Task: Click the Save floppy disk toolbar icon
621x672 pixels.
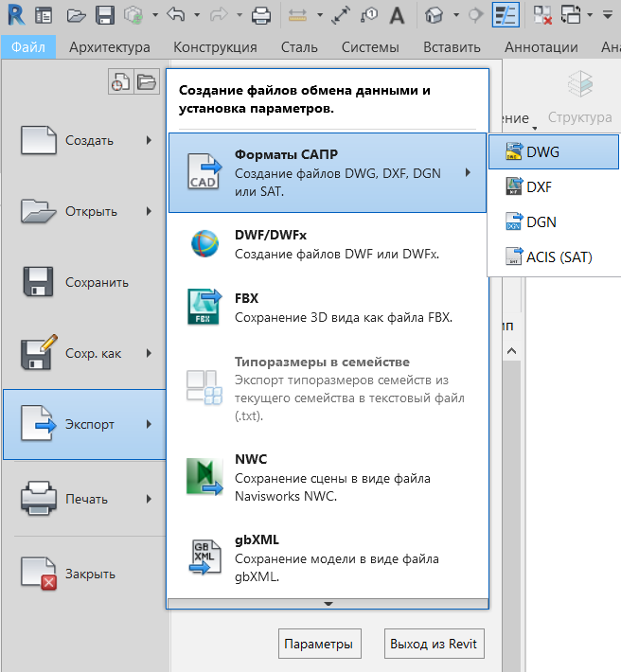Action: 105,15
